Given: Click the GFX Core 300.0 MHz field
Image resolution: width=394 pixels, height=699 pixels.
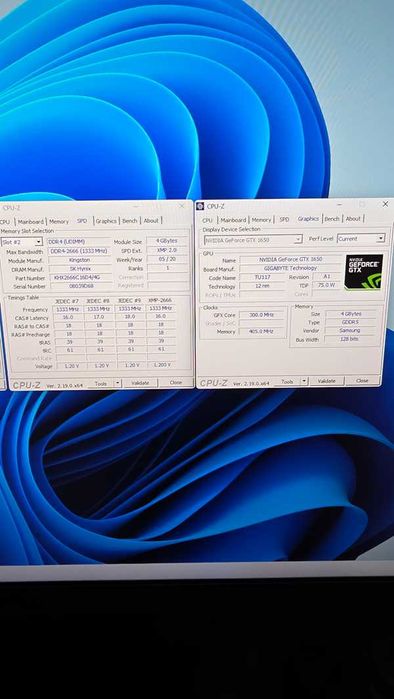Looking at the screenshot, I should click(x=262, y=315).
